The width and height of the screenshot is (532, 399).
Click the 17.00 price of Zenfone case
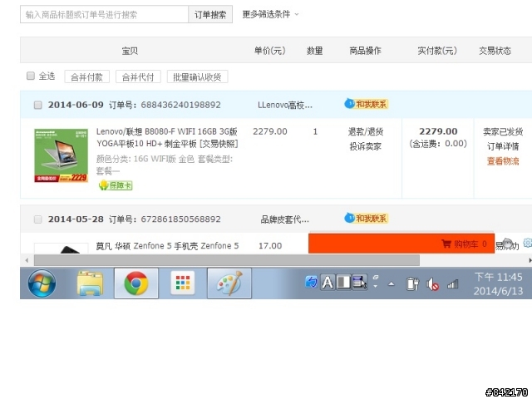click(x=270, y=246)
